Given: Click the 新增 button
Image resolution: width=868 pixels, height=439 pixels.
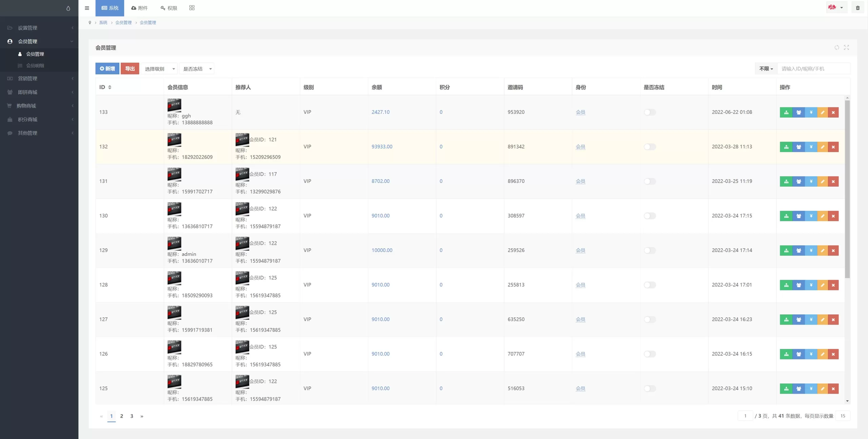Looking at the screenshot, I should point(107,69).
